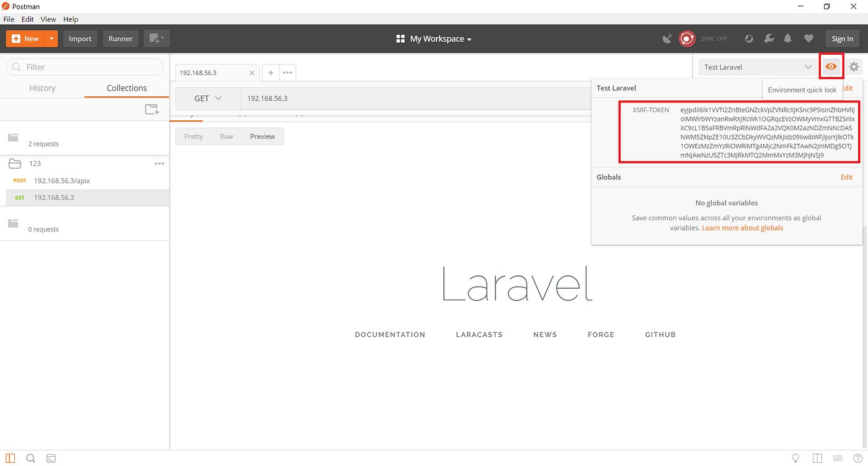This screenshot has height=466, width=868.
Task: Click Edit next to Globals
Action: (846, 177)
